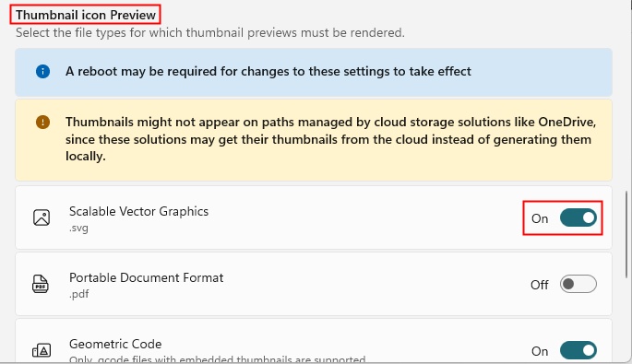Click the .svg extension text
The image size is (632, 364).
78,228
